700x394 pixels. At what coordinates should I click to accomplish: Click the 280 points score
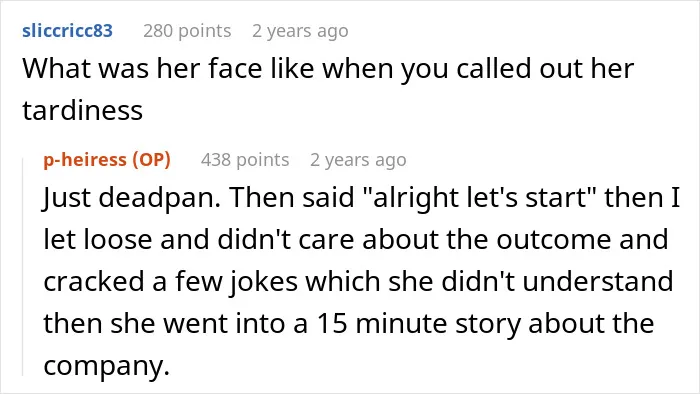[x=187, y=31]
